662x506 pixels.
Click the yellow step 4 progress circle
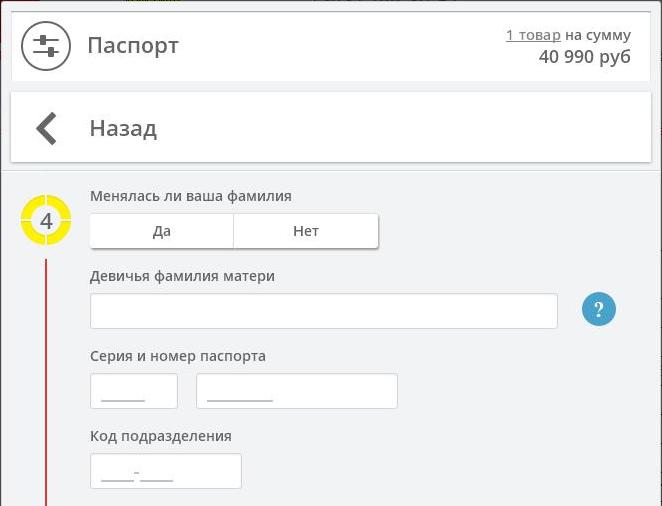pos(46,220)
